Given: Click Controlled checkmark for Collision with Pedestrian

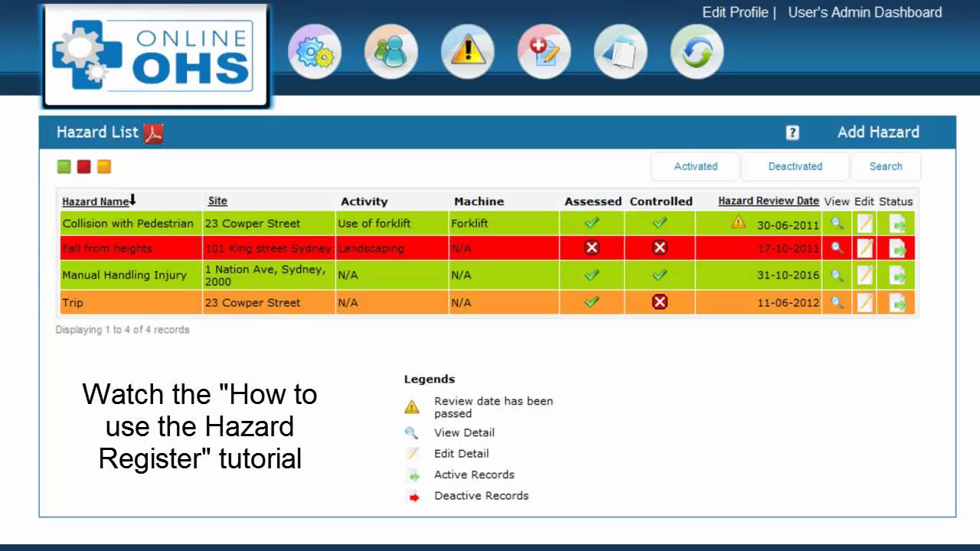Looking at the screenshot, I should (660, 223).
